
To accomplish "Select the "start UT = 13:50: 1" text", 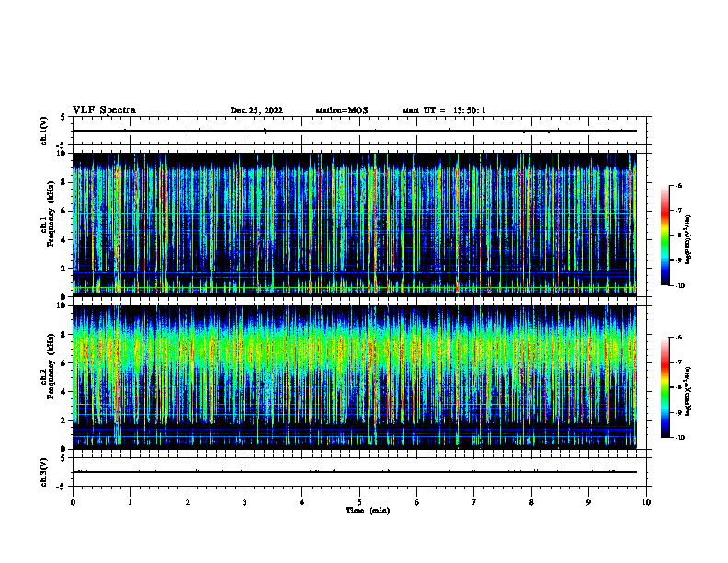I will pyautogui.click(x=444, y=110).
